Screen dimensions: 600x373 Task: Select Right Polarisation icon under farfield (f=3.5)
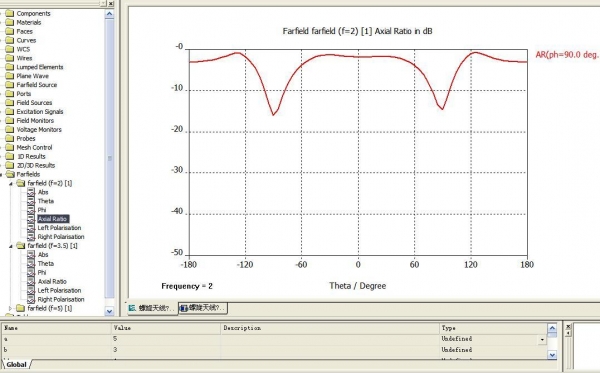[31, 299]
